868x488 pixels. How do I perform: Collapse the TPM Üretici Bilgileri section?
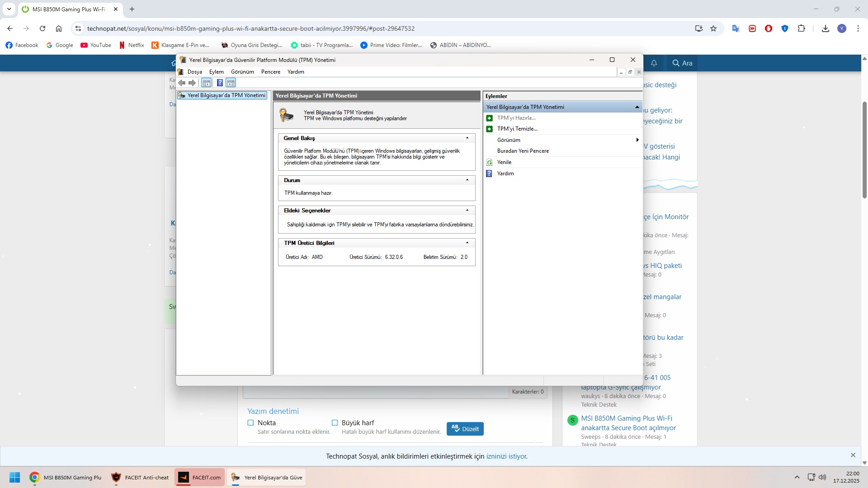pos(467,243)
